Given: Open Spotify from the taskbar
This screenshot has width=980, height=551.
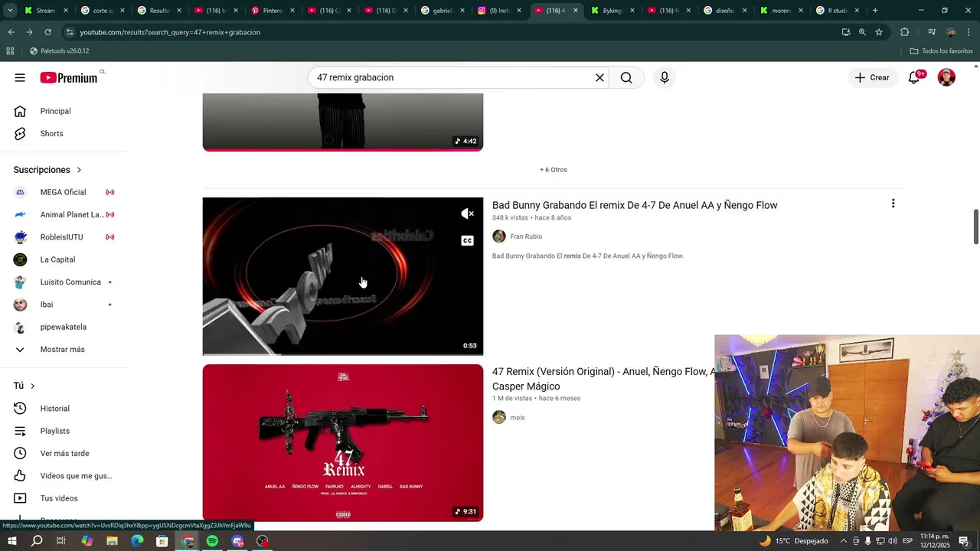Looking at the screenshot, I should [x=212, y=541].
